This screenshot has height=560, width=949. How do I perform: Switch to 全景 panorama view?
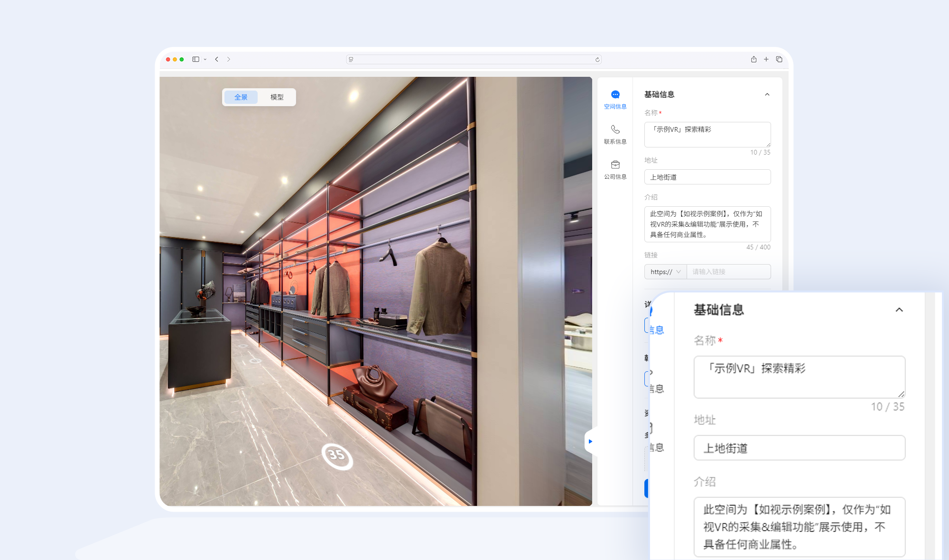(241, 97)
